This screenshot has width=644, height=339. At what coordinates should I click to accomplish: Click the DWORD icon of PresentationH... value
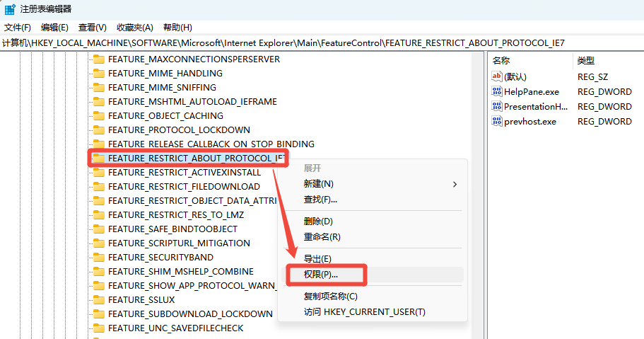496,106
